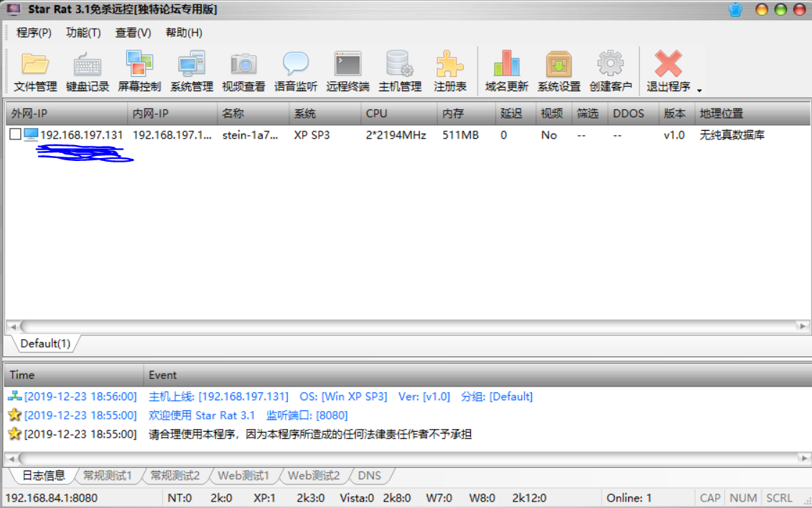
Task: Open the 文件管理 file manager tool
Action: (x=35, y=72)
